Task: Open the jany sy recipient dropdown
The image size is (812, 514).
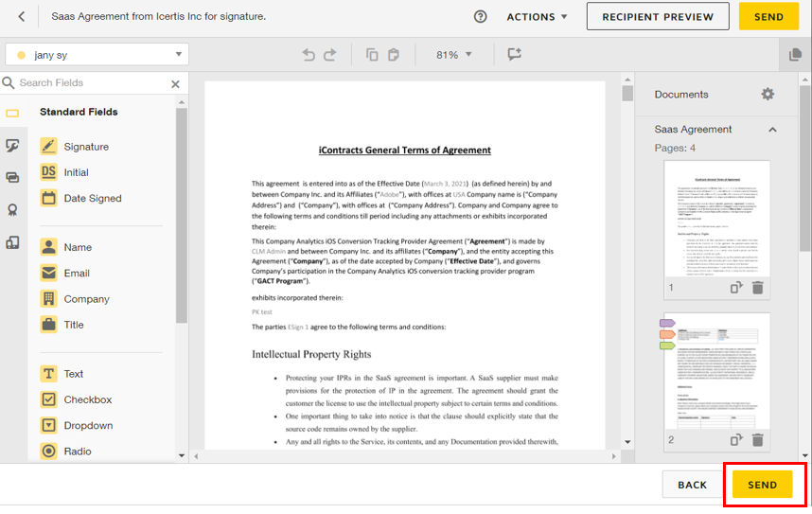Action: (97, 54)
